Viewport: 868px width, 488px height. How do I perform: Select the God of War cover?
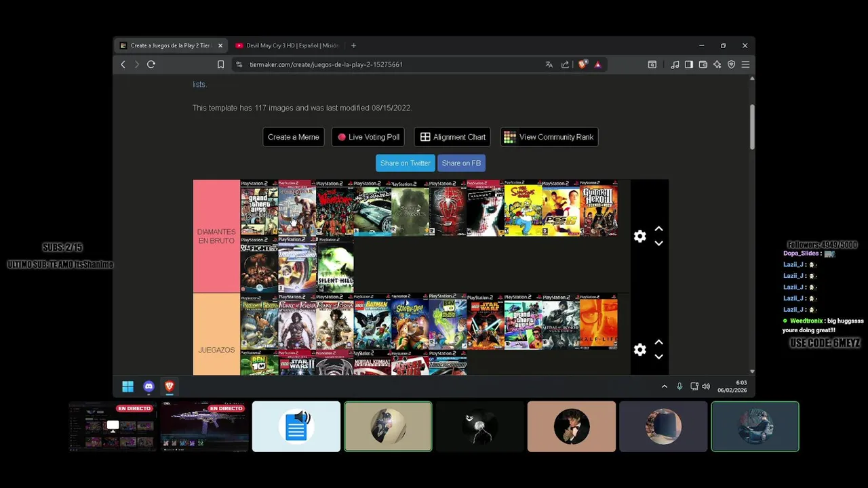click(297, 208)
